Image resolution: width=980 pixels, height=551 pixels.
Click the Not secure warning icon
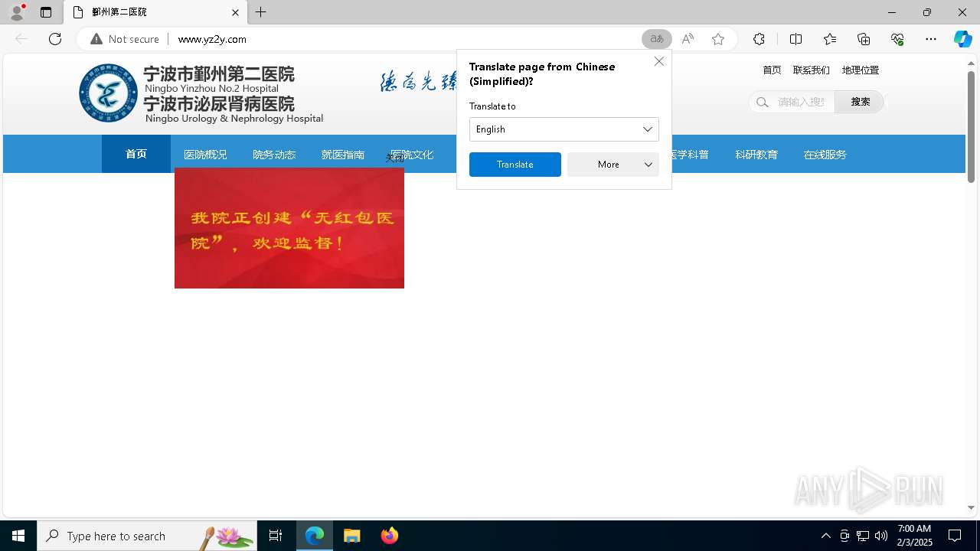[x=96, y=39]
